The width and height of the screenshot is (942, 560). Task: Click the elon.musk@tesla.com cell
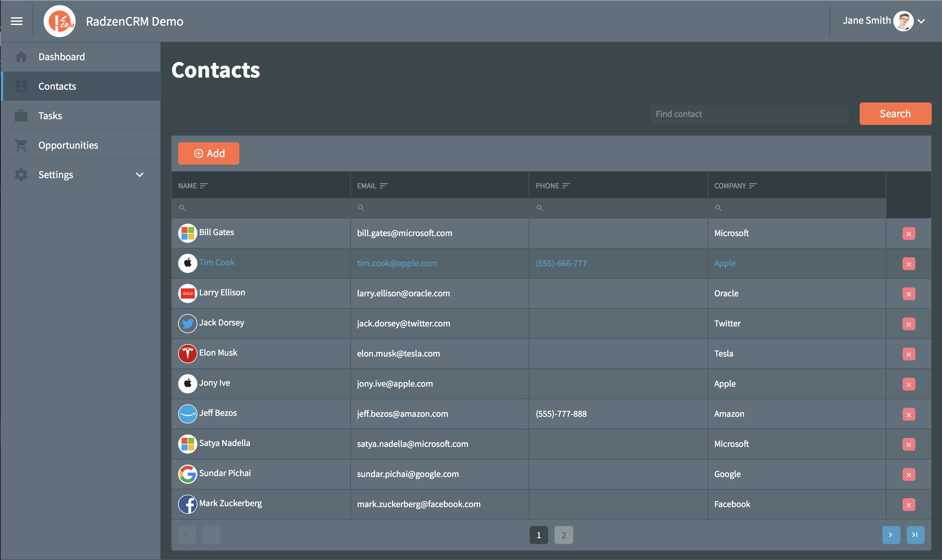[440, 354]
